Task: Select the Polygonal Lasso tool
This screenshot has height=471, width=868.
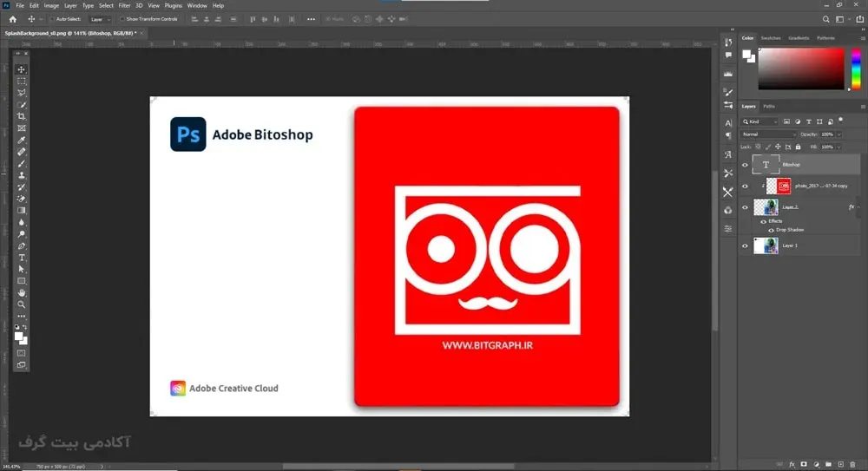Action: tap(21, 93)
